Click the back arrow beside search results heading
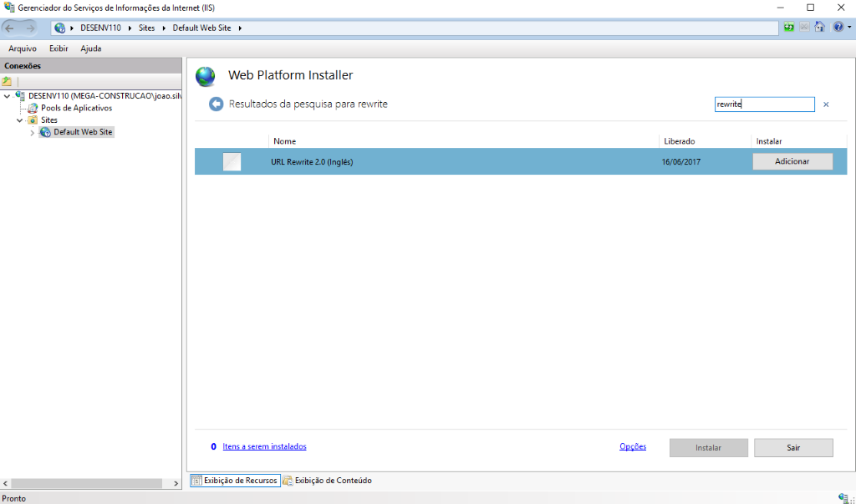 216,104
